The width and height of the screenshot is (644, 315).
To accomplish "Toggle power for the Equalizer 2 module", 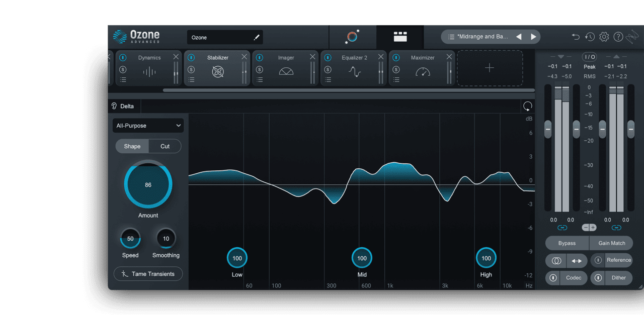I will pos(328,58).
